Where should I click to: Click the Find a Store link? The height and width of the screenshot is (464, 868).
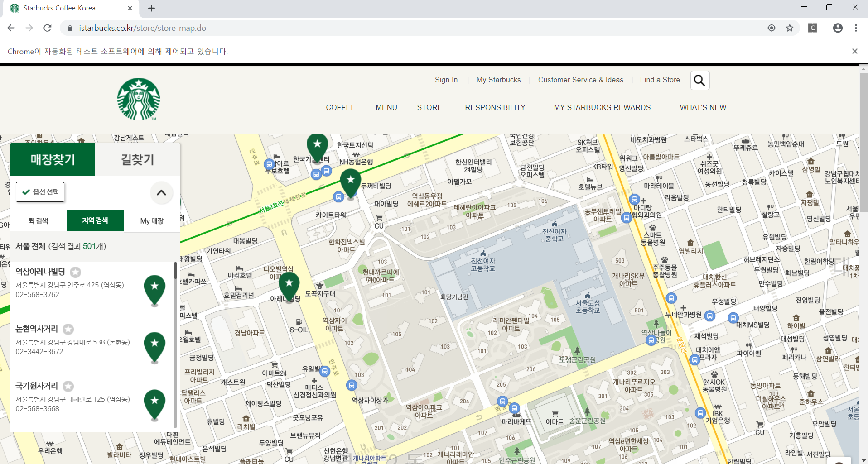point(660,80)
